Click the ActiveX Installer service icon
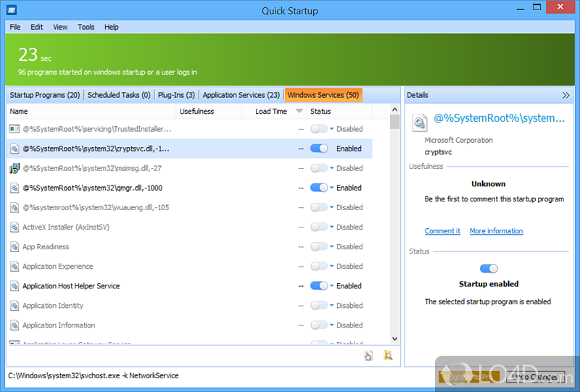The image size is (580, 392). pos(14,227)
